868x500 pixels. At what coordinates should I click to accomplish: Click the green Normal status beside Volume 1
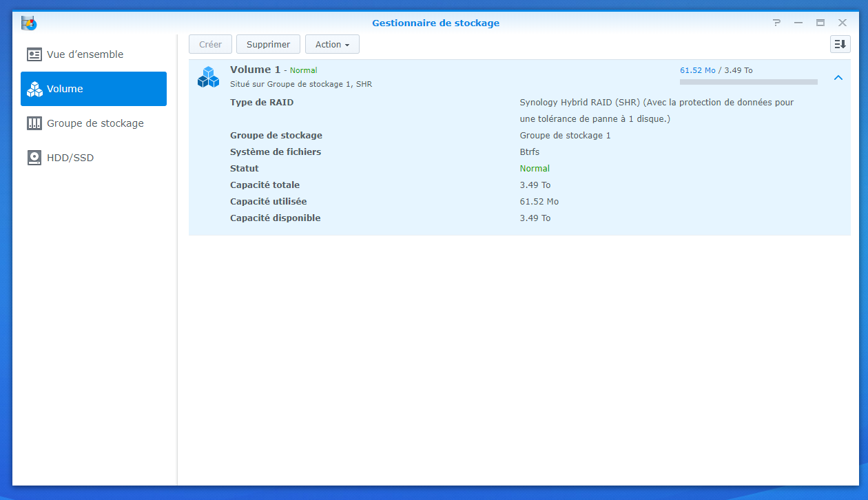[303, 70]
